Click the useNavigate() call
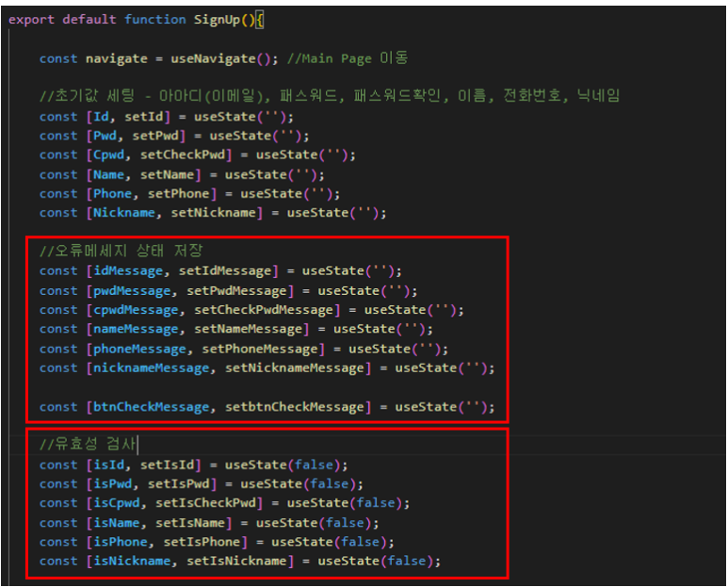 pyautogui.click(x=220, y=59)
